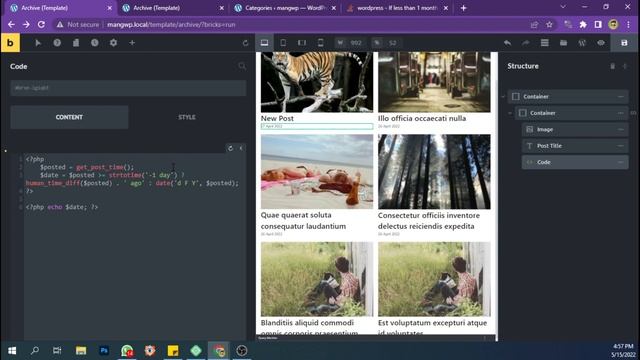This screenshot has width=640, height=360.
Task: Switch to second Archive (Template) browser tab
Action: click(173, 8)
